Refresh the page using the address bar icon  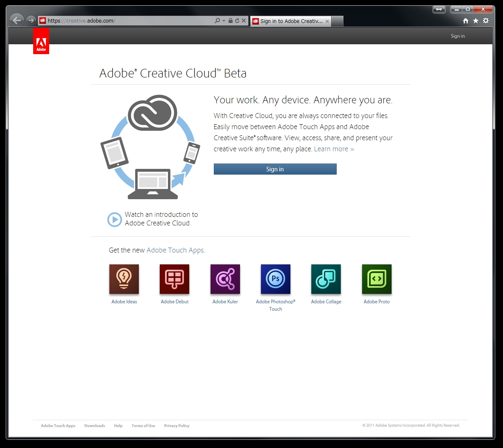click(x=237, y=20)
